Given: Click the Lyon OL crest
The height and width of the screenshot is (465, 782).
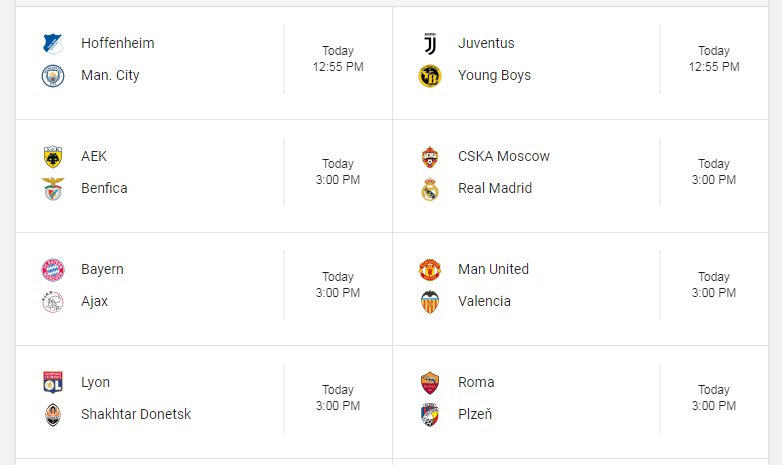Looking at the screenshot, I should [53, 383].
